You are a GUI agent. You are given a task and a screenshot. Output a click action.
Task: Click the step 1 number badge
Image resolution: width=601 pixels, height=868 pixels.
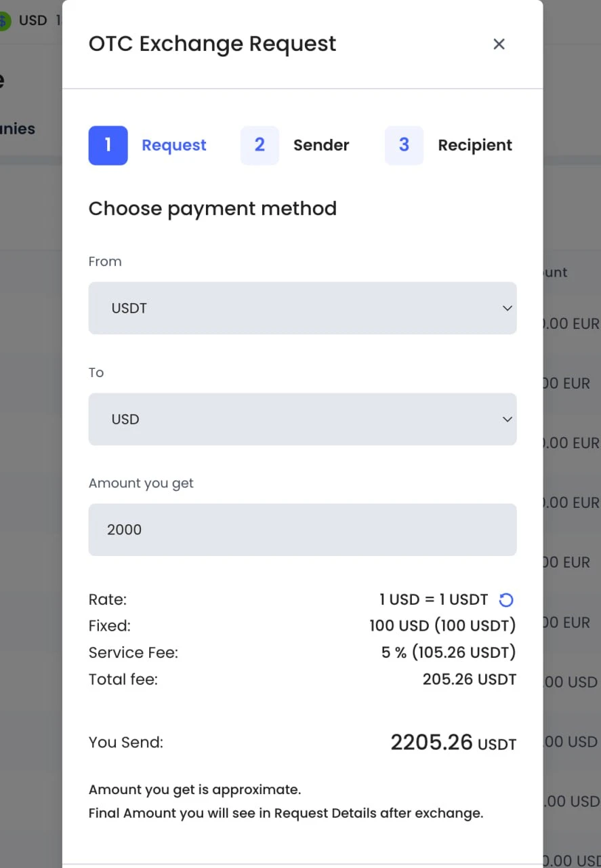pyautogui.click(x=108, y=145)
